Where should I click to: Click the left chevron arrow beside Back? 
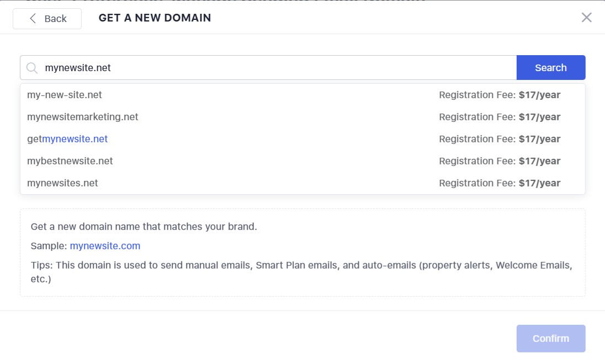click(33, 19)
